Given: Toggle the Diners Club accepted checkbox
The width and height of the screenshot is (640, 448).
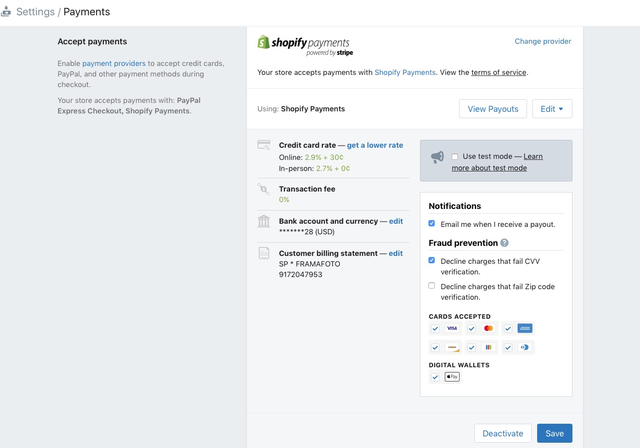Looking at the screenshot, I should coord(508,348).
